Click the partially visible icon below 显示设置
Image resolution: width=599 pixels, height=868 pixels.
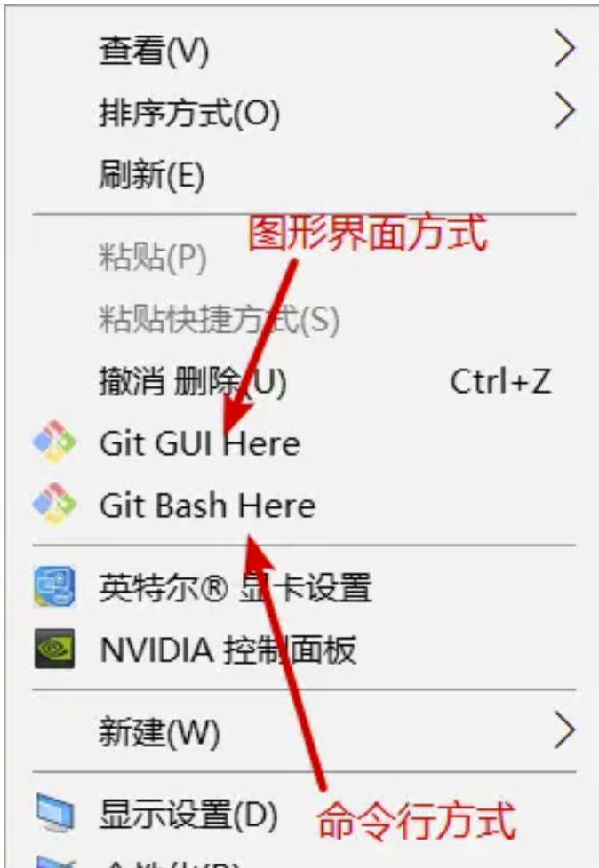click(55, 862)
